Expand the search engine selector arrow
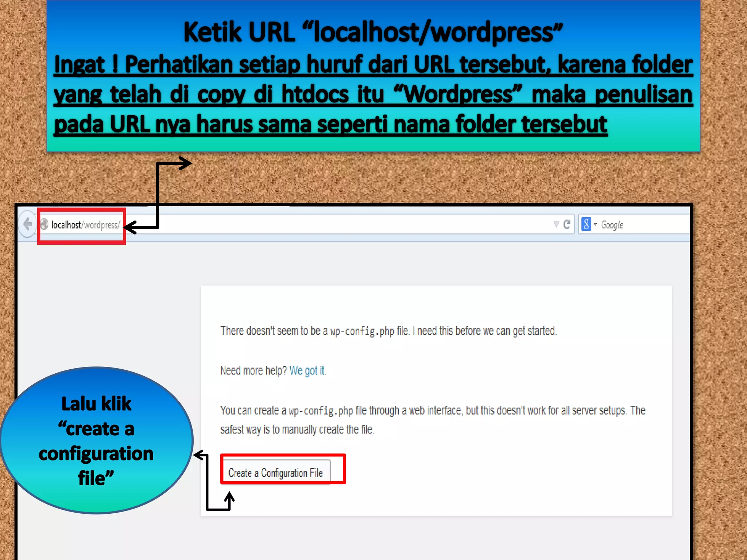 [x=595, y=224]
